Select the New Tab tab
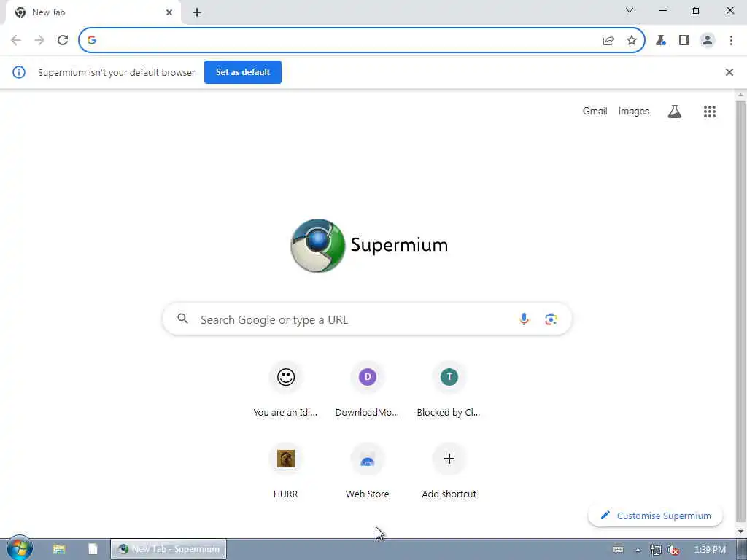Image resolution: width=747 pixels, height=560 pixels. [x=93, y=12]
